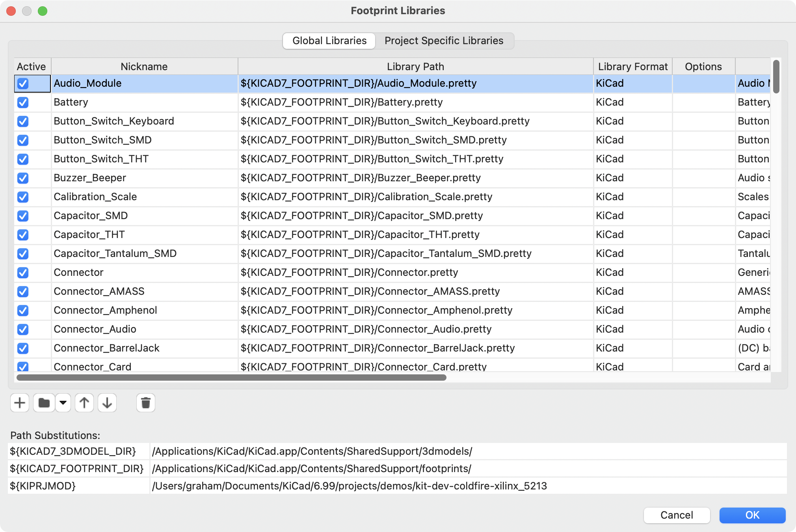Screen dimensions: 796x532
Task: Click the vertical scrollbar of the library table
Action: [776, 77]
